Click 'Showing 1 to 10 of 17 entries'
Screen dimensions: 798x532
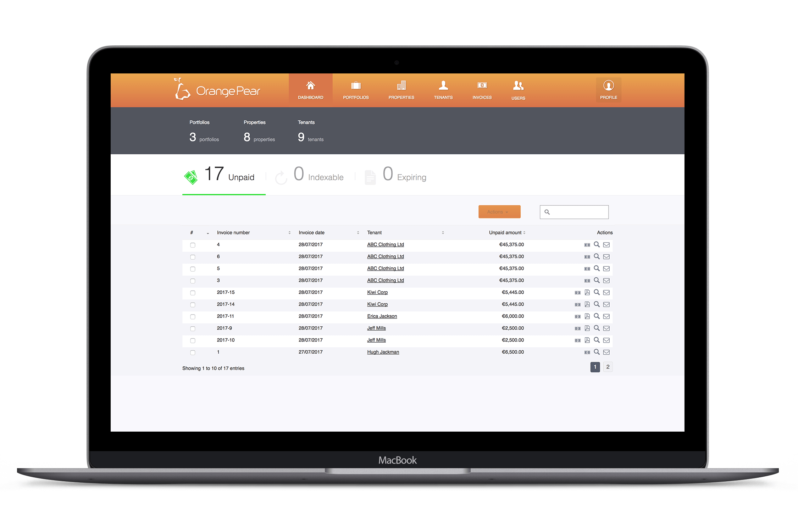click(x=213, y=368)
